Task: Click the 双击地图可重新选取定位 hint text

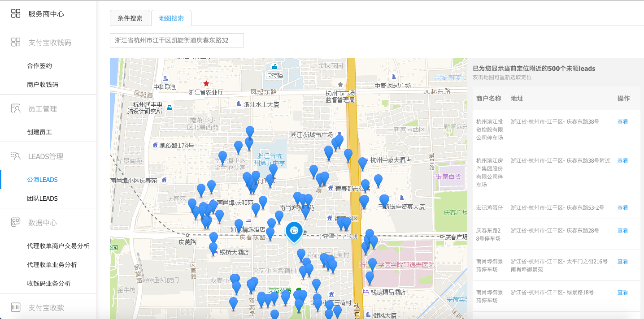Action: [x=502, y=77]
